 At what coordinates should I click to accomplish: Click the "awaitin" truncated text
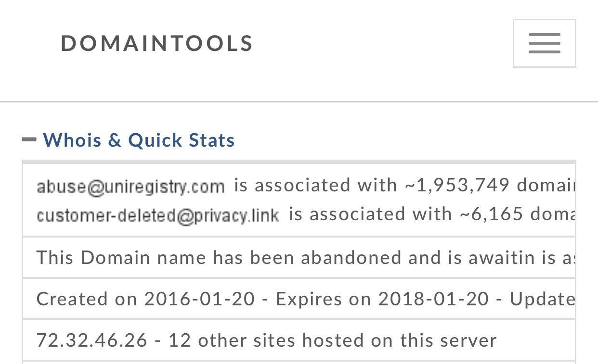(x=502, y=257)
